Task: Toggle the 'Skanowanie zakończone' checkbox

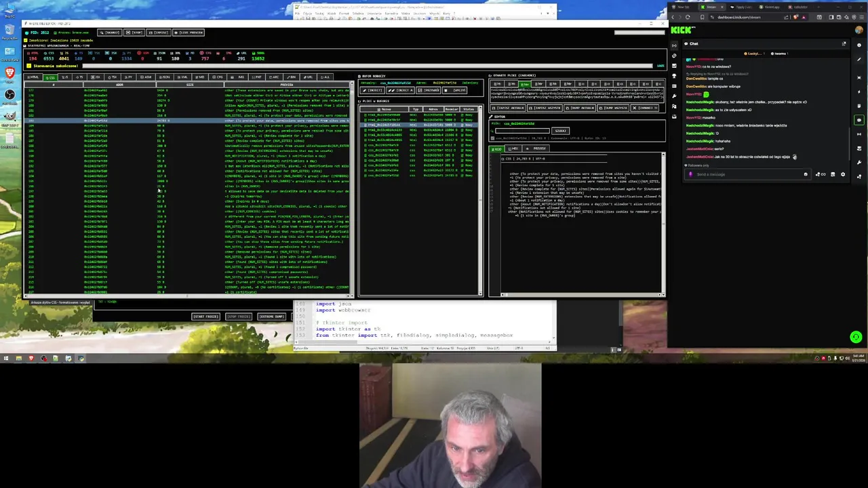Action: click(x=28, y=66)
